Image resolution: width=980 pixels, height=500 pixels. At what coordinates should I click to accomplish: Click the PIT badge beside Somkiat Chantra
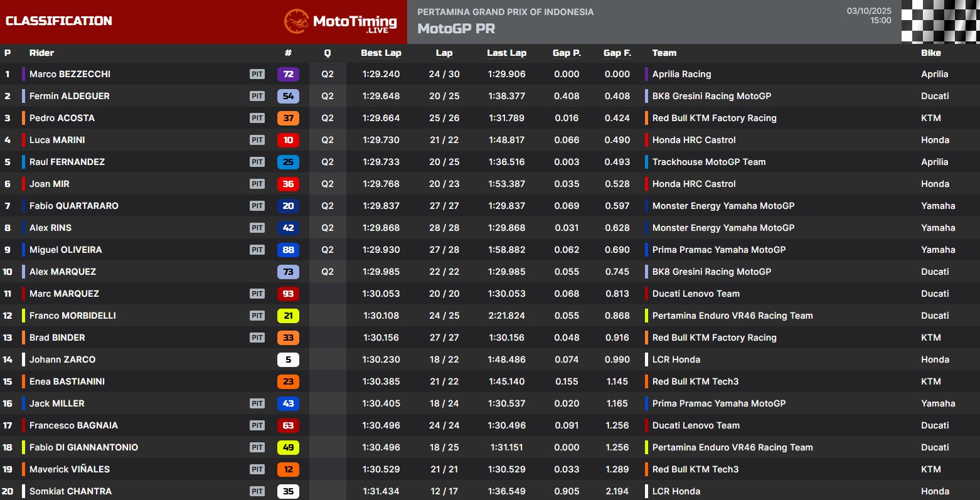tap(257, 491)
